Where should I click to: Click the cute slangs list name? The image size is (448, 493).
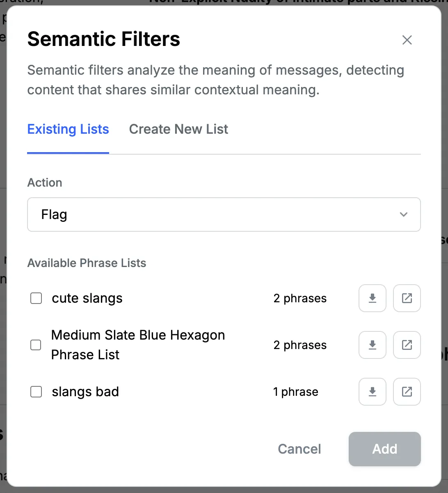87,298
